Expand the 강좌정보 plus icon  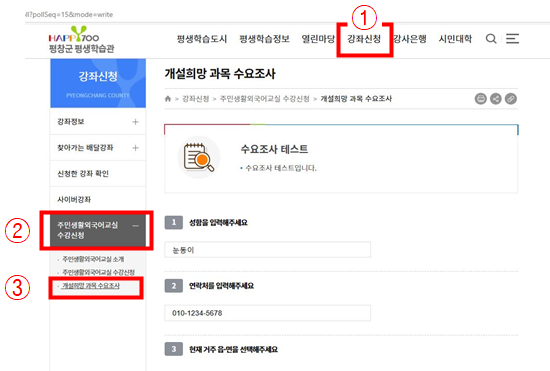pos(135,122)
